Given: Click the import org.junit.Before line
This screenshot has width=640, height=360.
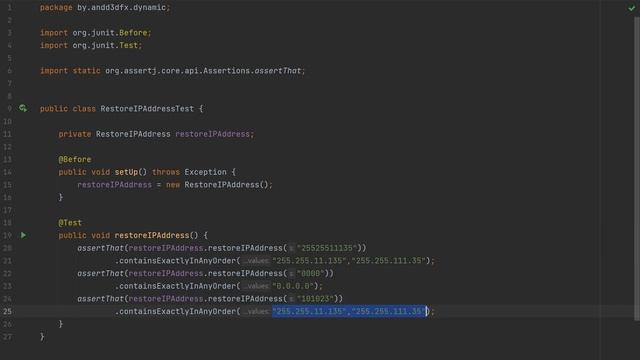Looking at the screenshot, I should pos(96,33).
